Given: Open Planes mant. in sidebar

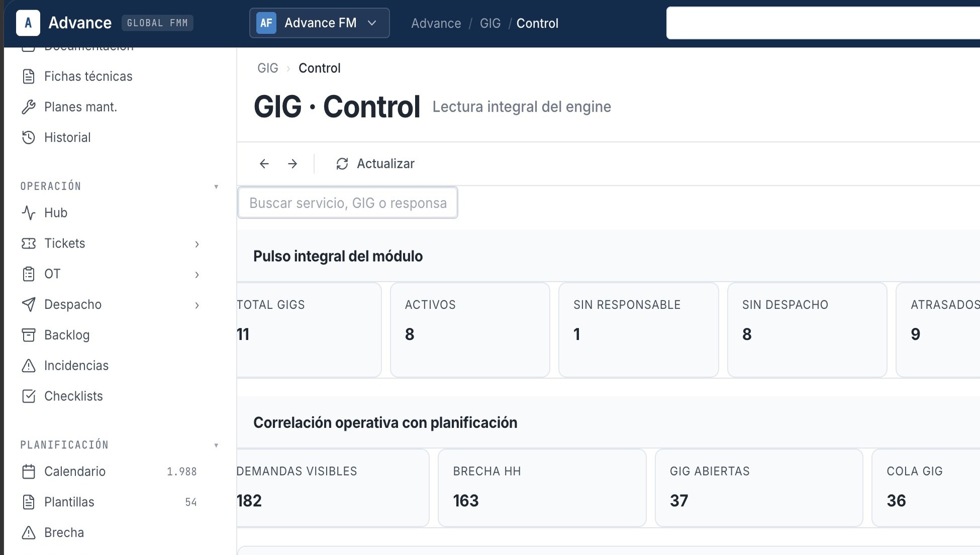Looking at the screenshot, I should (80, 107).
